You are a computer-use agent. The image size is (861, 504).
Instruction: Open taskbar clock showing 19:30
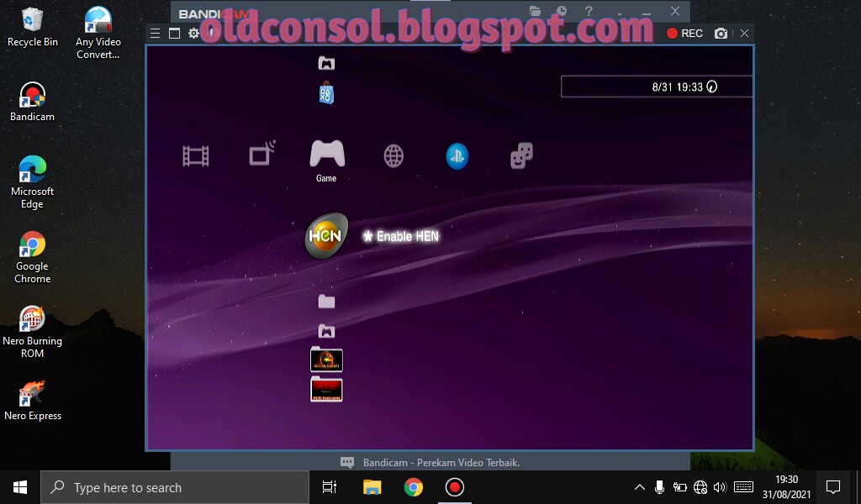pyautogui.click(x=786, y=487)
